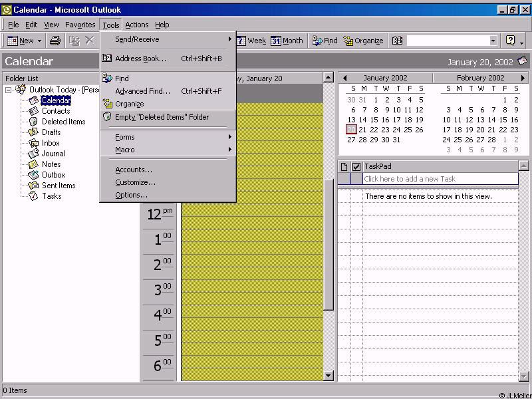Click the Organize toolbar button
532x399 pixels.
click(x=363, y=41)
